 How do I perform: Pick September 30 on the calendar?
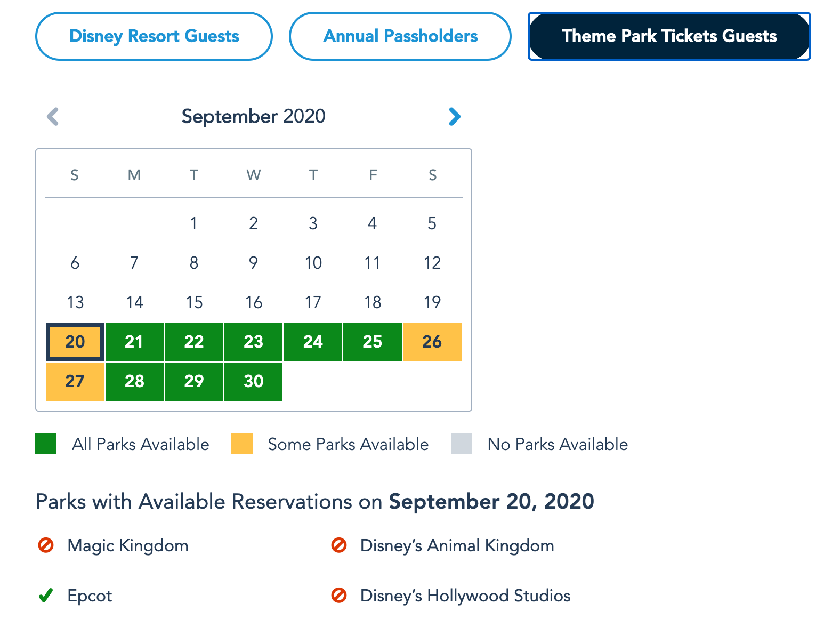pyautogui.click(x=253, y=381)
